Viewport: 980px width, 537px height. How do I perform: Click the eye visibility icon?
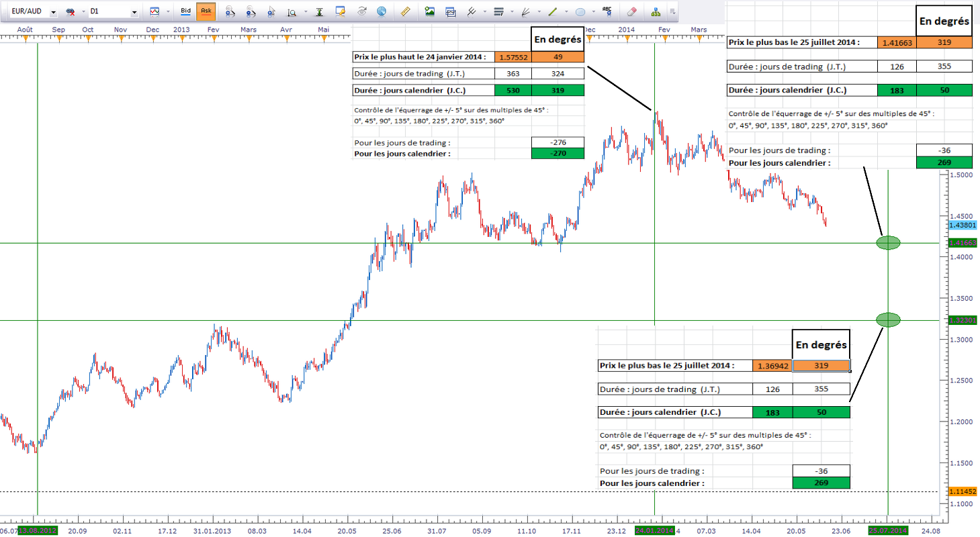coord(361,11)
